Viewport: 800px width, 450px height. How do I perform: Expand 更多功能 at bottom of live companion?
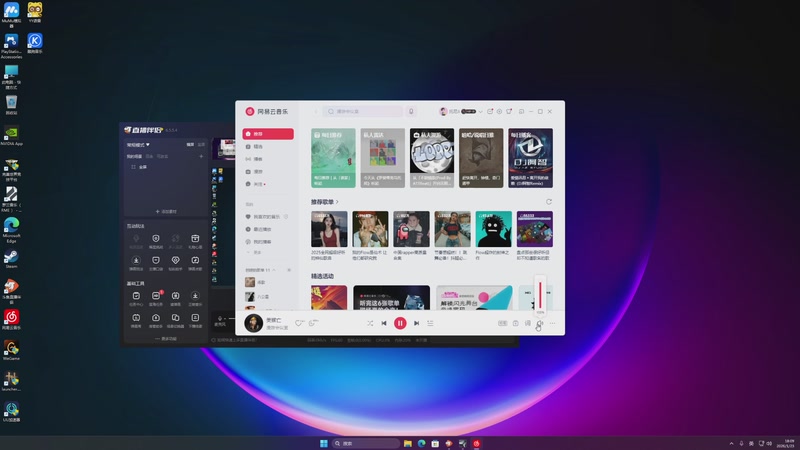(x=166, y=339)
